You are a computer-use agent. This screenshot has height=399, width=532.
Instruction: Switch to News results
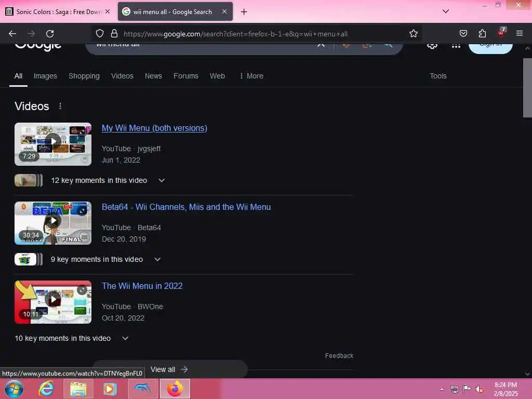tap(153, 76)
